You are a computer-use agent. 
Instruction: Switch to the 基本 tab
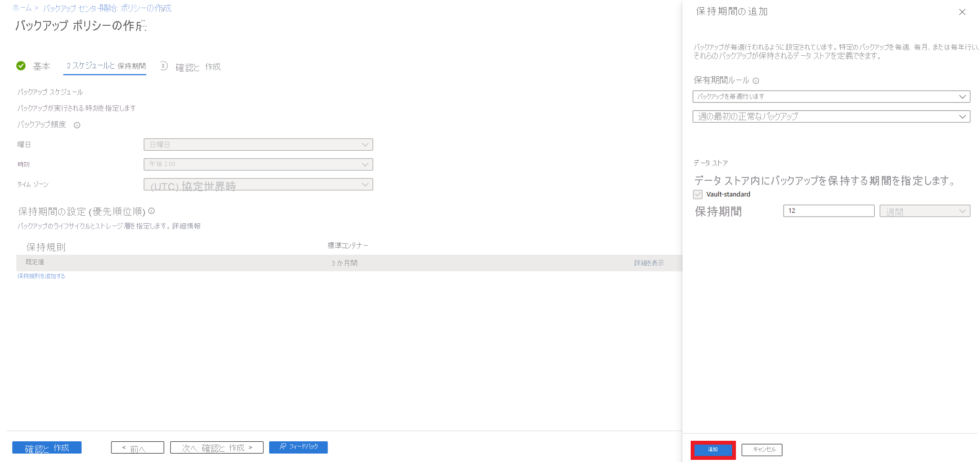point(41,66)
